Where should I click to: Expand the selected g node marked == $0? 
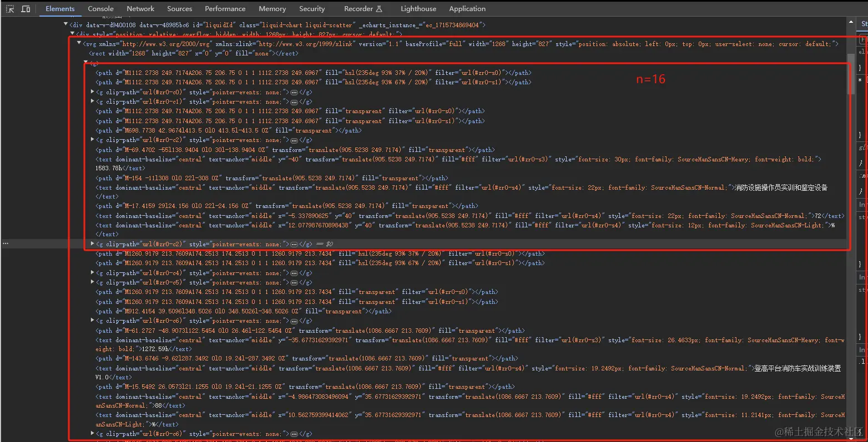pos(92,244)
